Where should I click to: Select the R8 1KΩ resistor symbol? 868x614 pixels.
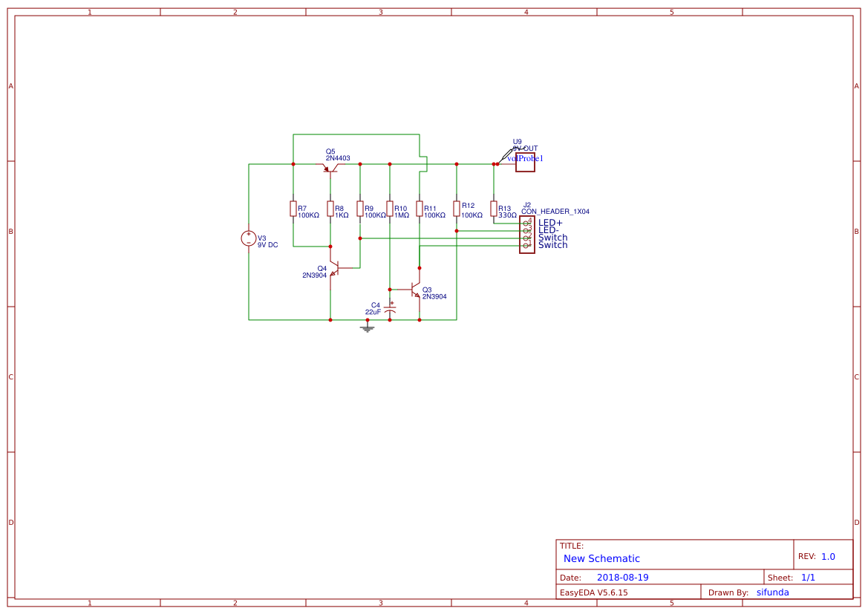pos(330,209)
